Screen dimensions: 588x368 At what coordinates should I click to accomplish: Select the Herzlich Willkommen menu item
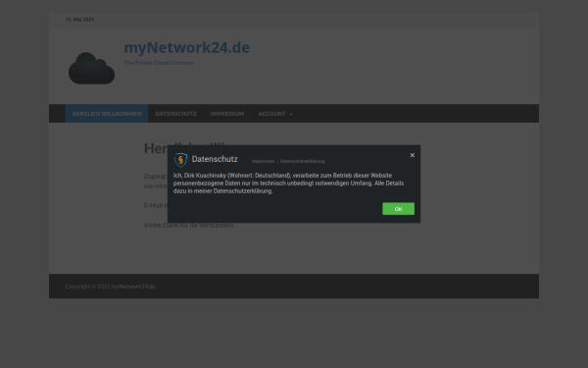(107, 114)
